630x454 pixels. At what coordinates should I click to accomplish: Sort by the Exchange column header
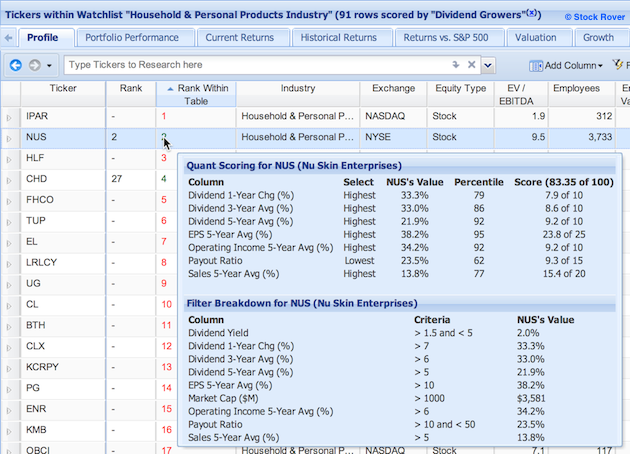click(393, 94)
